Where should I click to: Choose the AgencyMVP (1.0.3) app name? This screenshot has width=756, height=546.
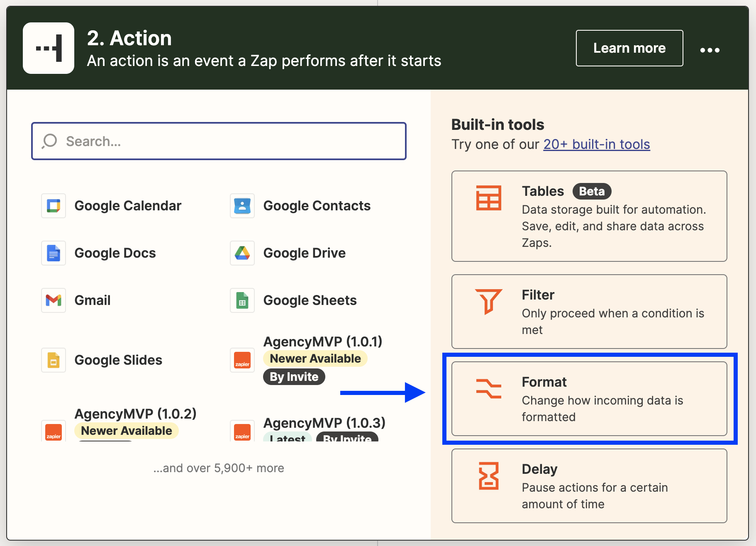pyautogui.click(x=324, y=423)
